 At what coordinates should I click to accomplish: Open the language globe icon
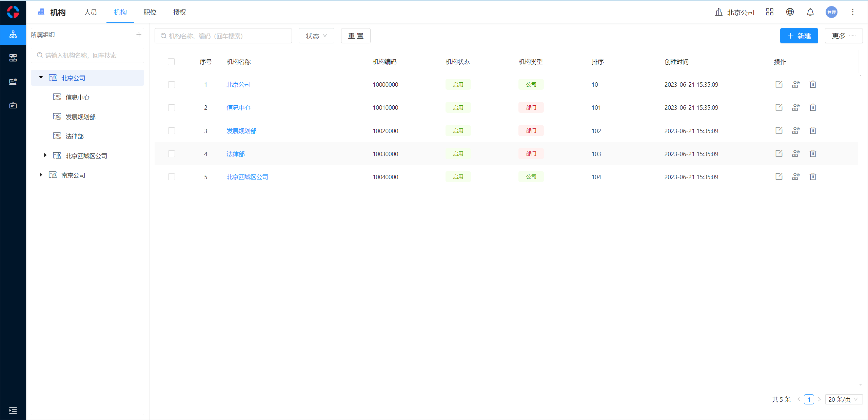click(790, 12)
